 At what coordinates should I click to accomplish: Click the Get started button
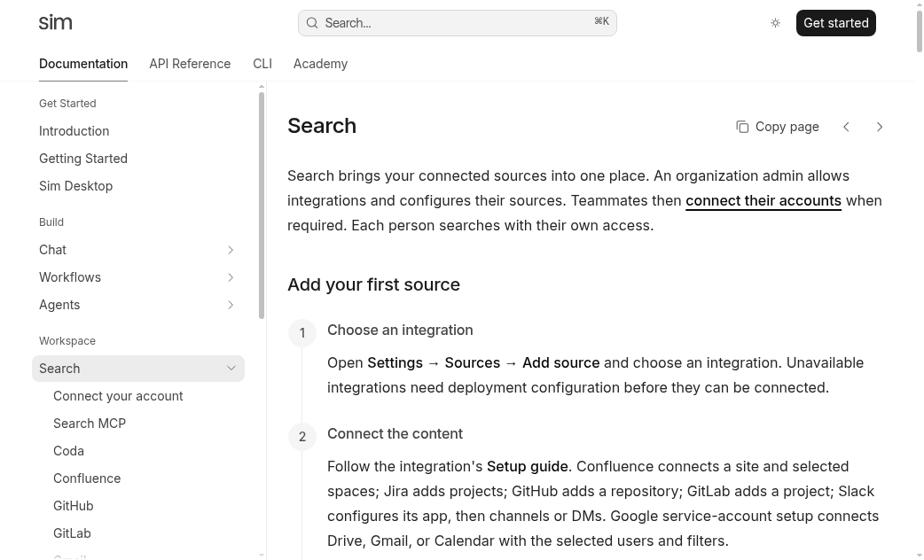[835, 23]
